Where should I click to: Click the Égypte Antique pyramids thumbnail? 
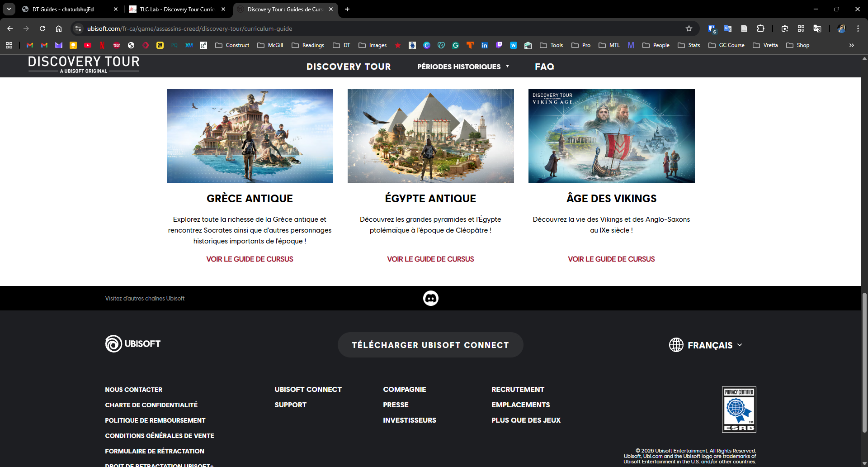(x=430, y=136)
